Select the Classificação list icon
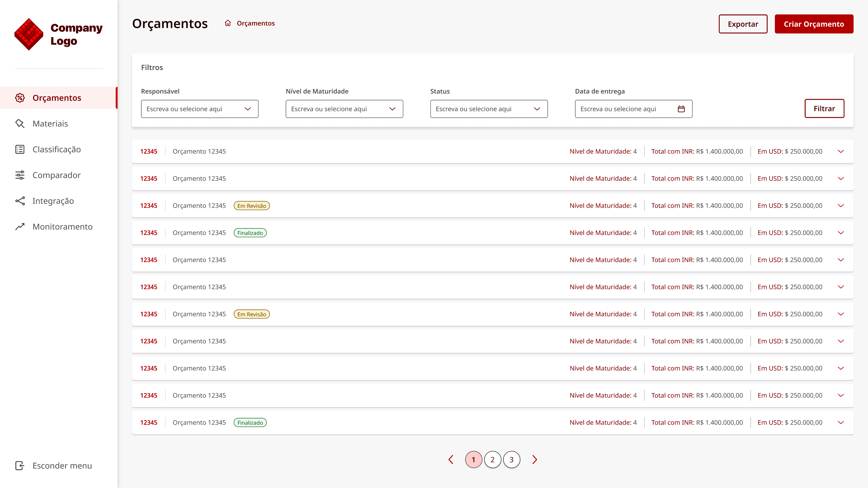868x488 pixels. coord(20,149)
